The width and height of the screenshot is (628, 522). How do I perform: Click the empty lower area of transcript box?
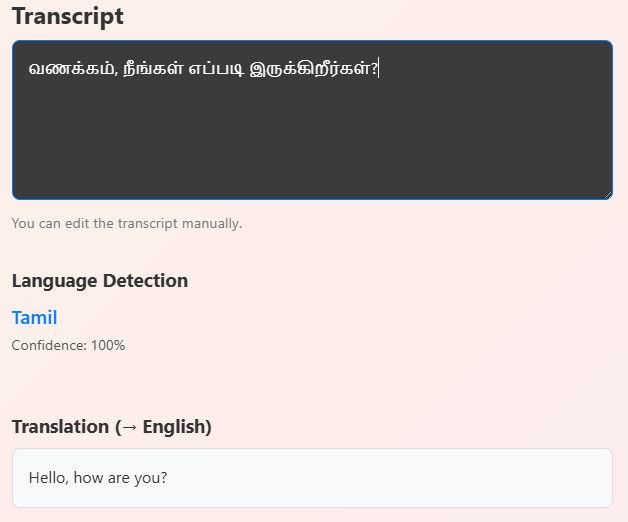[312, 160]
